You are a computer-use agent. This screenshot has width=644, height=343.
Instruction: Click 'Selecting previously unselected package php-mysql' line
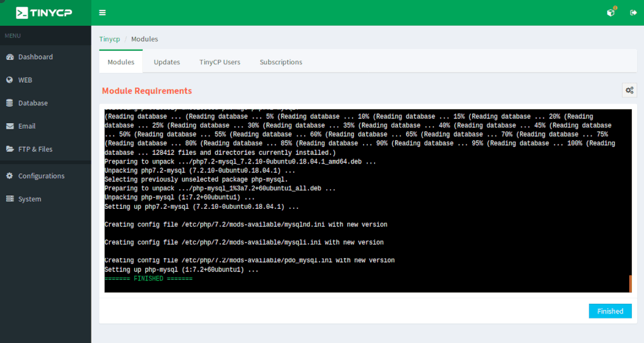[196, 179]
